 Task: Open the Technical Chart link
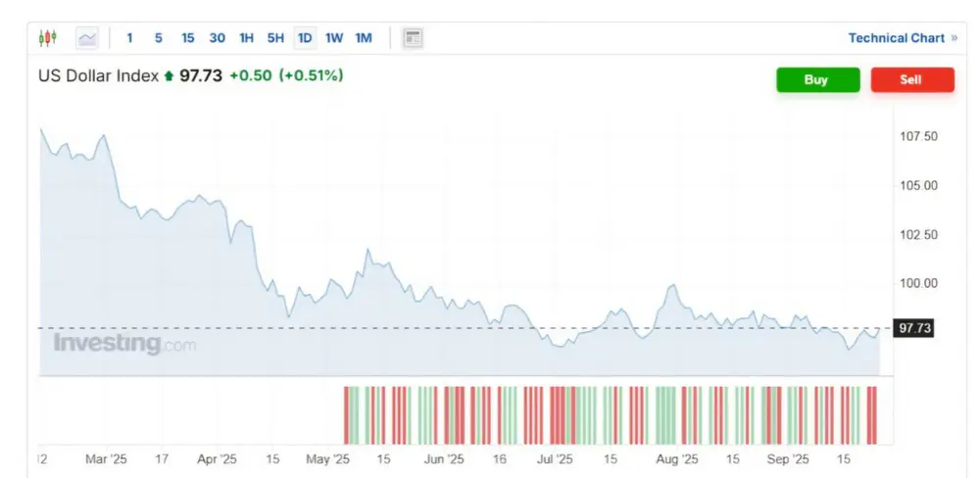[896, 38]
